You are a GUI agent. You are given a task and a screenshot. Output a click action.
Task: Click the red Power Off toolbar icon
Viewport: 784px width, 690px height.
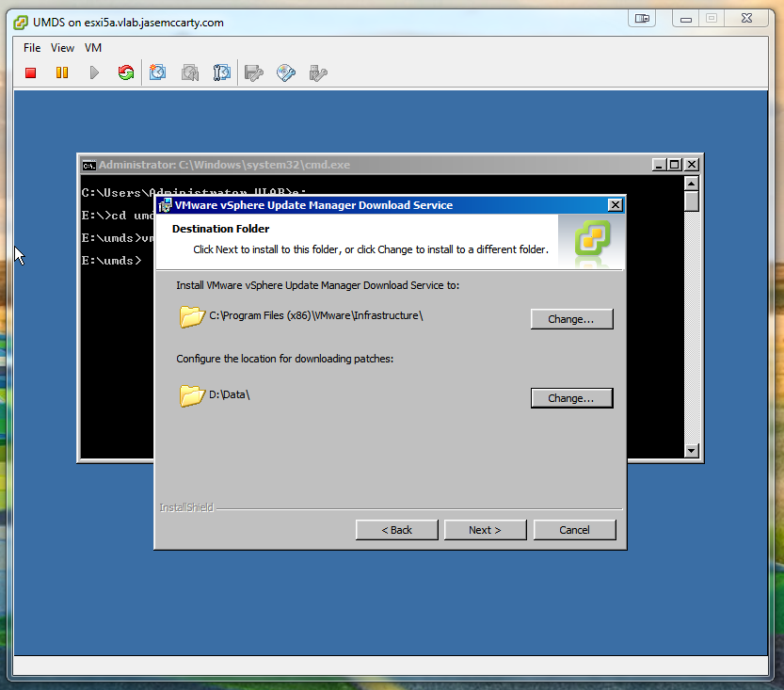point(30,73)
